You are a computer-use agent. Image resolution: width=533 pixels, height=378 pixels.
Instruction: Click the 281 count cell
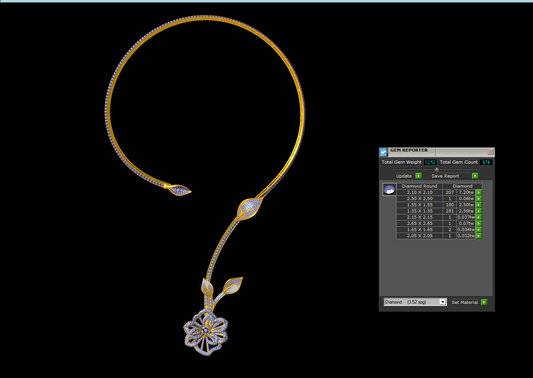point(450,211)
